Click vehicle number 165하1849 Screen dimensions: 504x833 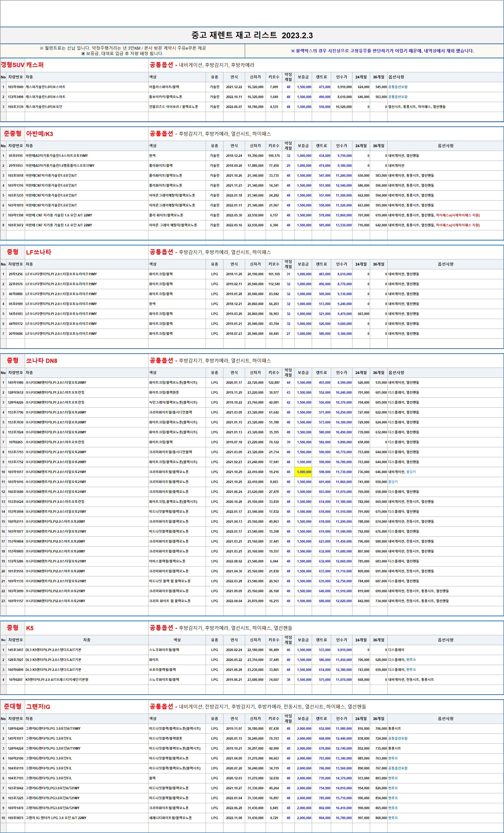click(16, 87)
